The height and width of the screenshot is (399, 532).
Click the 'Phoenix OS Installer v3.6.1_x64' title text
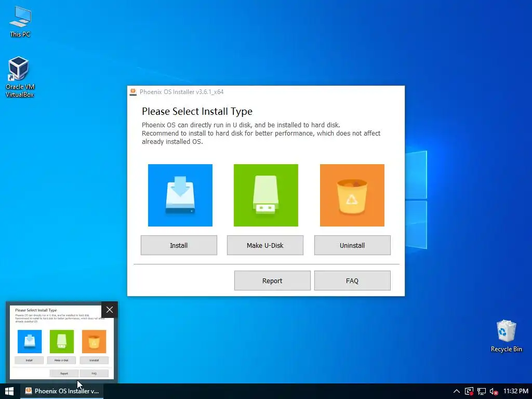click(x=181, y=92)
